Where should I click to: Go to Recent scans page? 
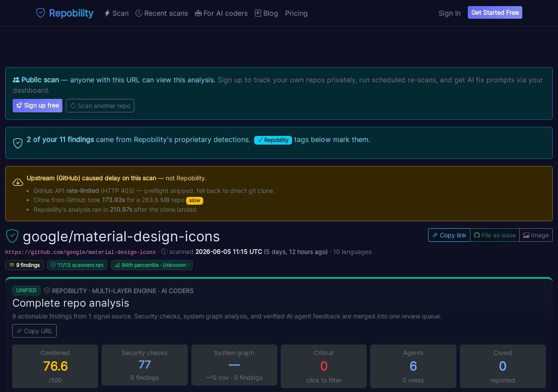point(162,13)
